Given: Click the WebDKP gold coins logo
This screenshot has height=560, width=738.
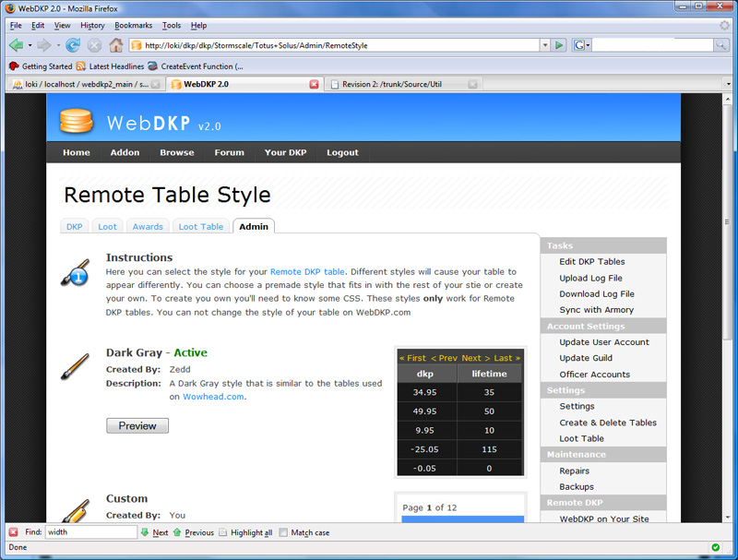Looking at the screenshot, I should click(77, 121).
